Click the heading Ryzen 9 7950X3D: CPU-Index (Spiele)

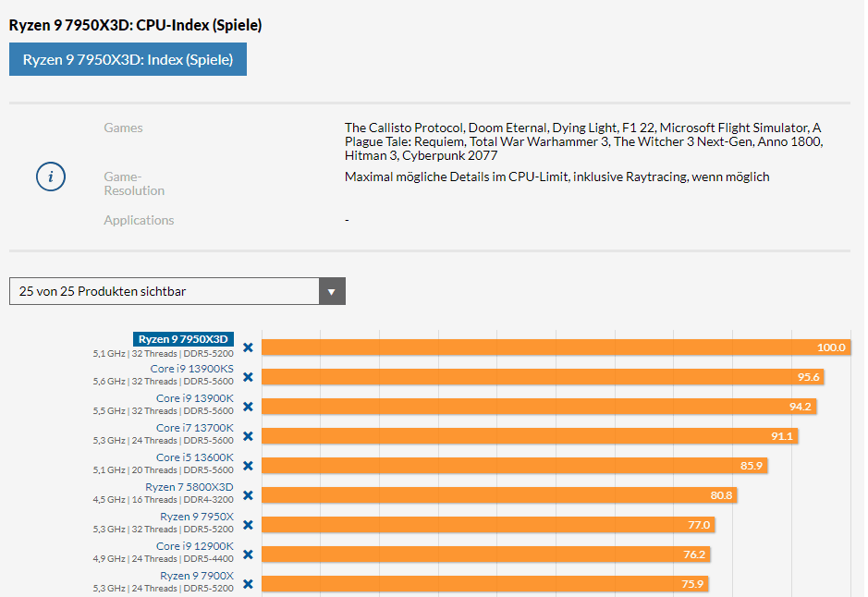pos(136,26)
